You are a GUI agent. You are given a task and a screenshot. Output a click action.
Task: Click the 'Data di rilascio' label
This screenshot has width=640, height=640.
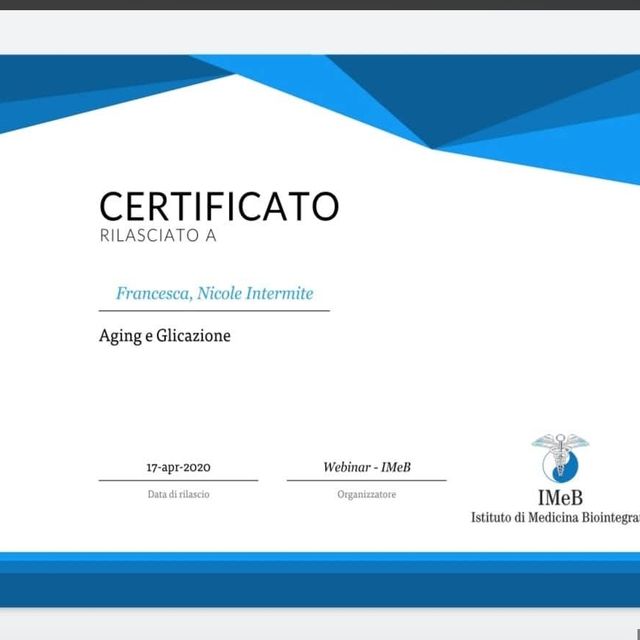(x=179, y=494)
